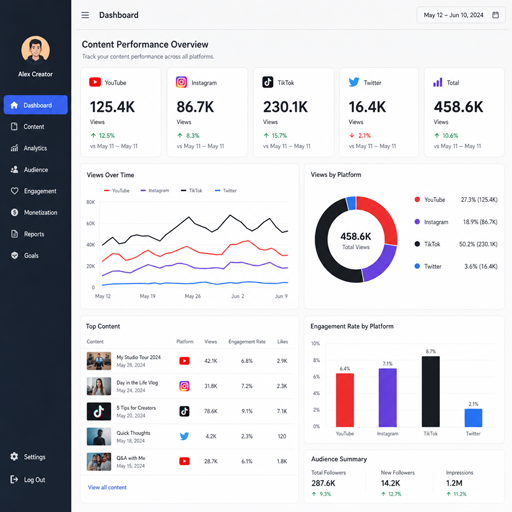
Task: Click TikTok icon in 5 Tips row
Action: click(184, 411)
